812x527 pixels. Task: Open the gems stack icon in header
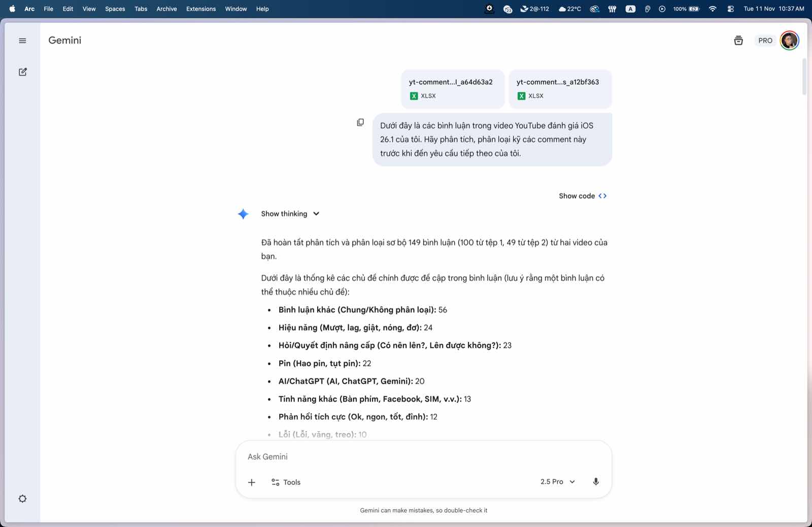point(738,41)
